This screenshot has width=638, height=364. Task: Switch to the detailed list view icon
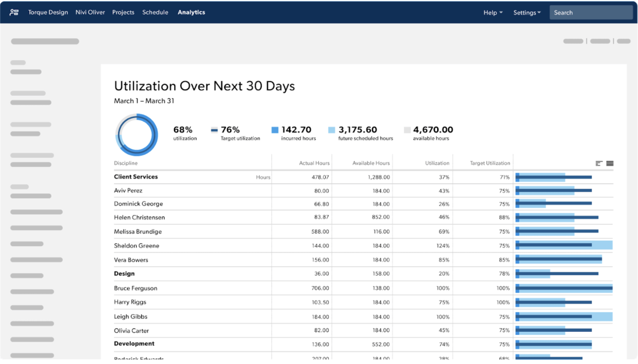[x=599, y=163]
